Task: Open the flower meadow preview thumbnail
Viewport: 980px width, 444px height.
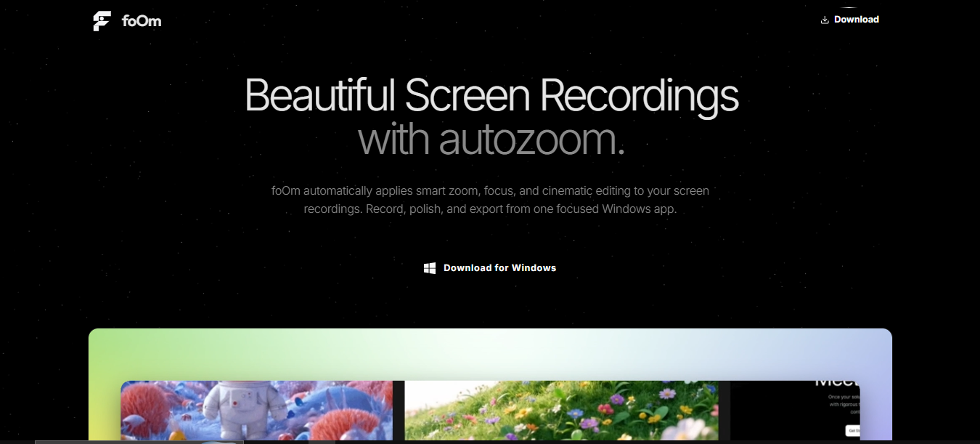Action: pos(561,411)
